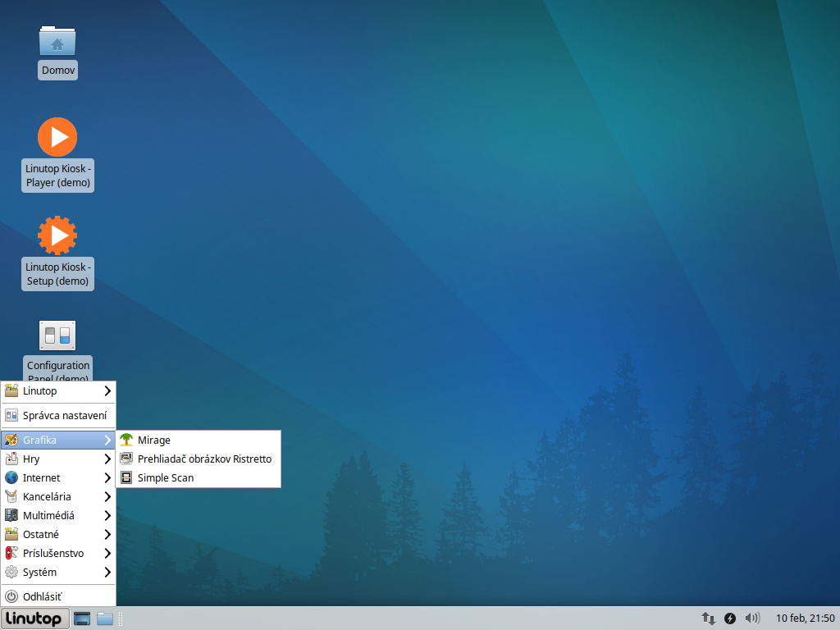
Task: Open power manager tray icon
Action: (729, 619)
